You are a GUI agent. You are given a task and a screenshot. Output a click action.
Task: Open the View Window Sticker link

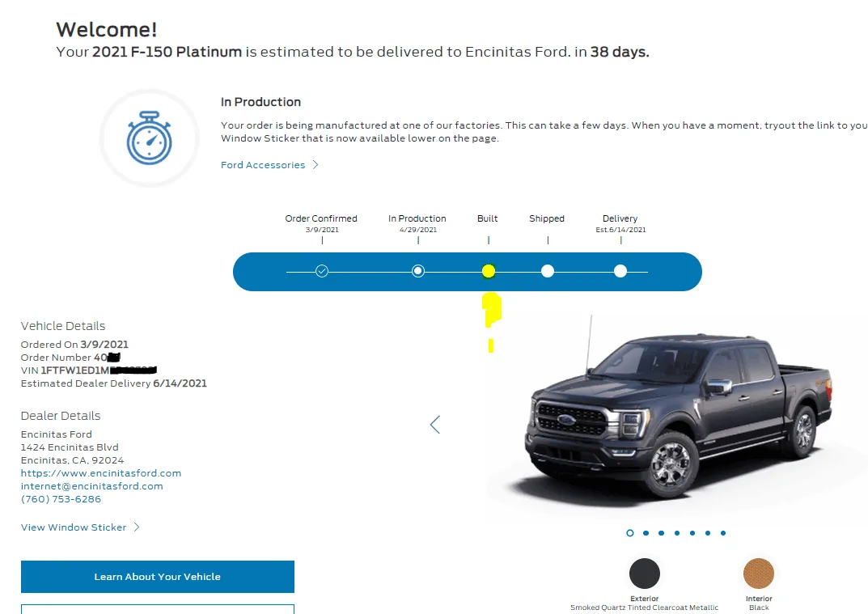pyautogui.click(x=74, y=527)
